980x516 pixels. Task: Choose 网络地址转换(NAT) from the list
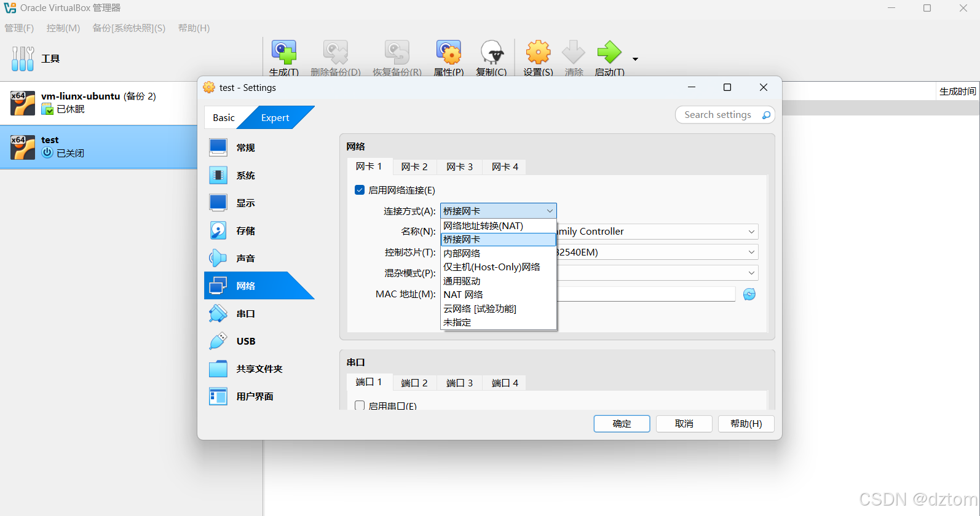click(x=499, y=225)
